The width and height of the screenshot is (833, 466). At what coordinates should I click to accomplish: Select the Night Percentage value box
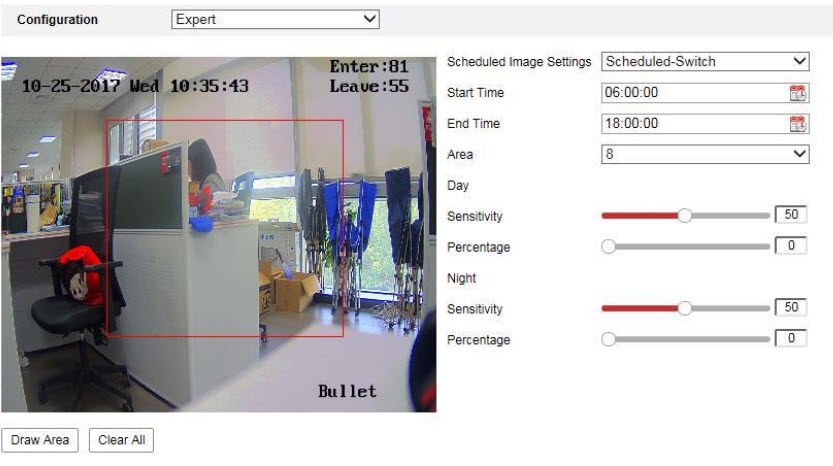[791, 339]
